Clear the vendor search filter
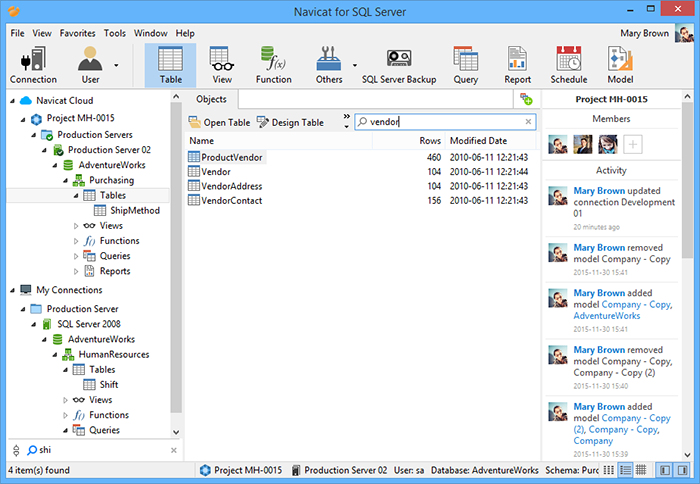This screenshot has height=484, width=700. coord(528,121)
